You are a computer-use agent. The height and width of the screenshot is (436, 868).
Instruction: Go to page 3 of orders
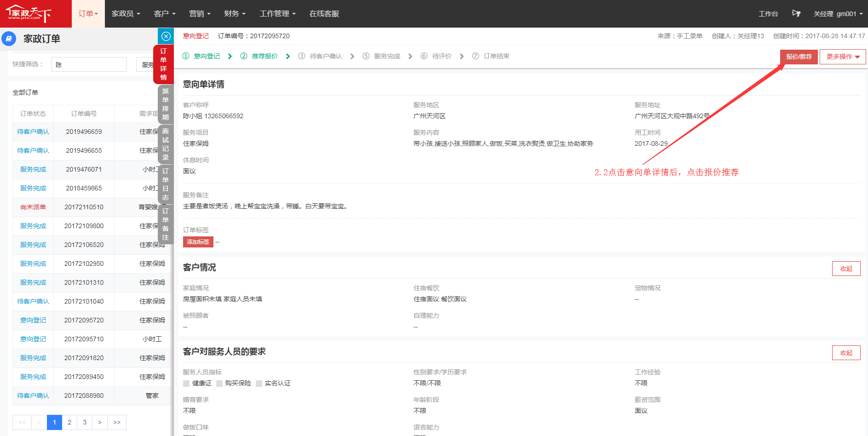tap(85, 422)
